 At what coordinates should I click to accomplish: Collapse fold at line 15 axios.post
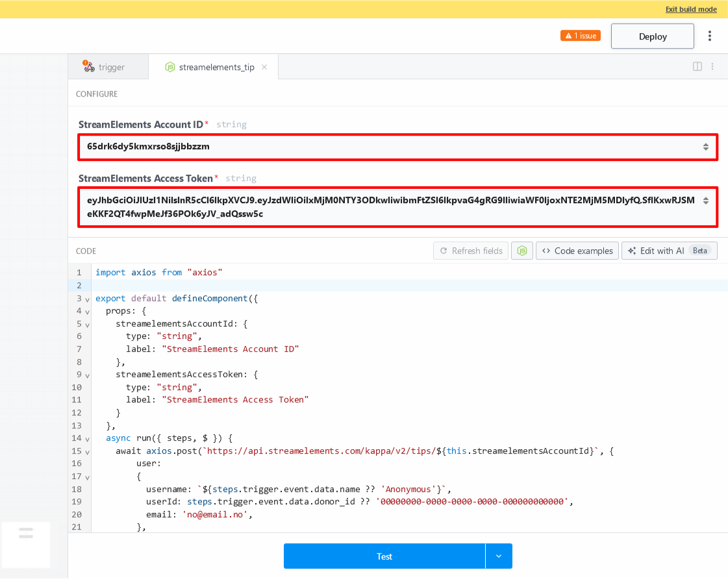tap(87, 452)
